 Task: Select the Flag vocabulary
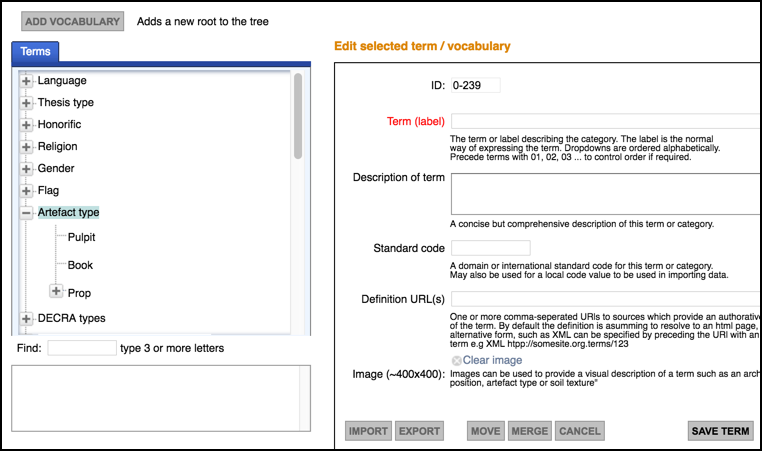coord(48,191)
